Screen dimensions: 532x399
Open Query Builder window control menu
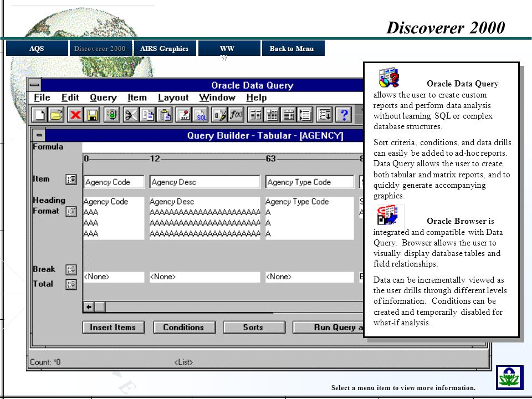[x=39, y=135]
